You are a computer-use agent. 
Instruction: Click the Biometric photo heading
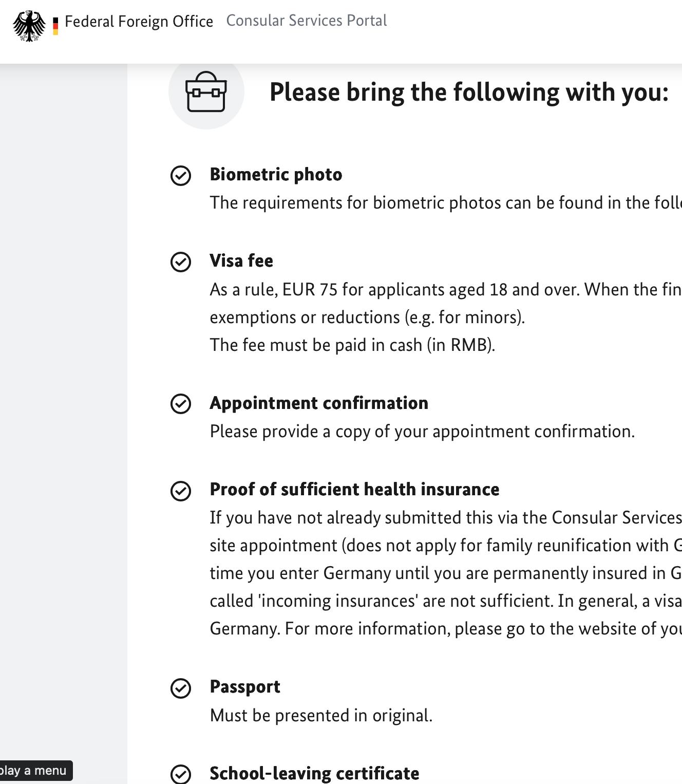click(x=276, y=175)
